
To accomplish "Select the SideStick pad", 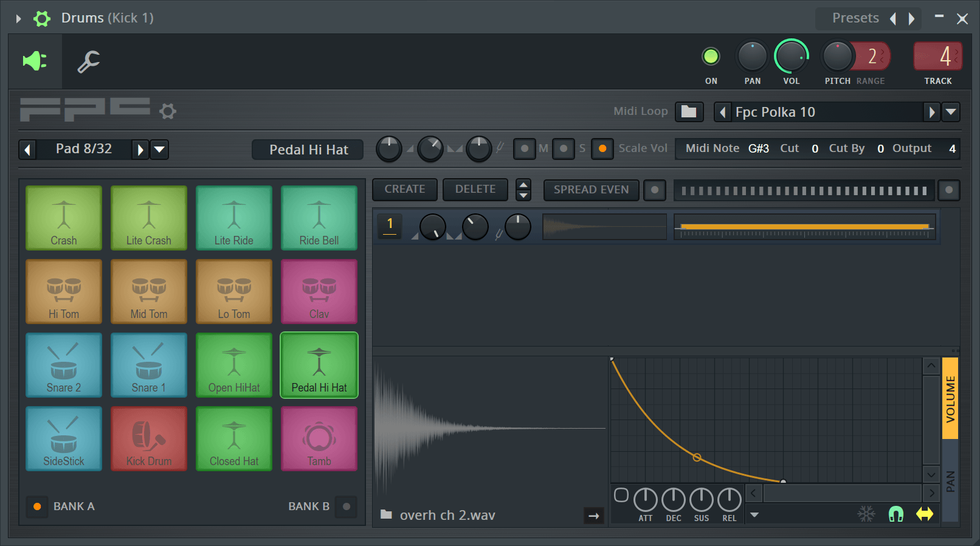I will 64,438.
